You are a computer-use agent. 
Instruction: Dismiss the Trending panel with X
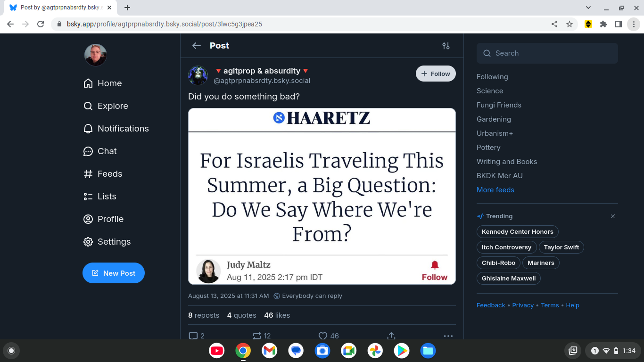(x=613, y=216)
